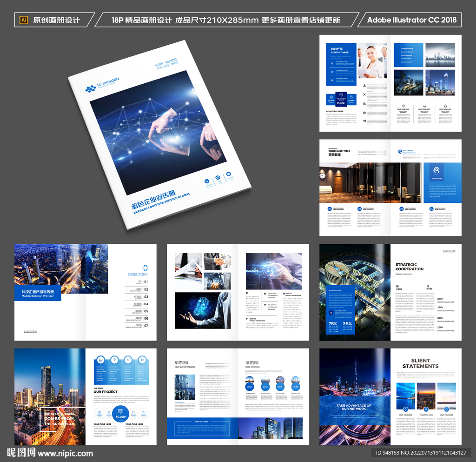Click the OUR PROJECT heading

click(106, 392)
